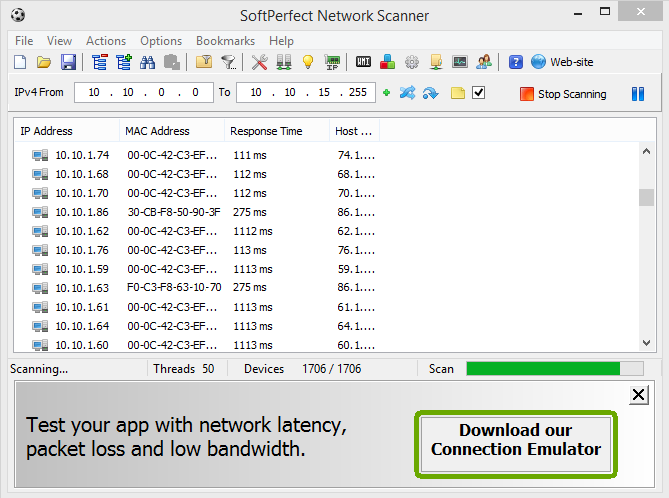669x498 pixels.
Task: Click the computer on network icon
Action: click(436, 62)
